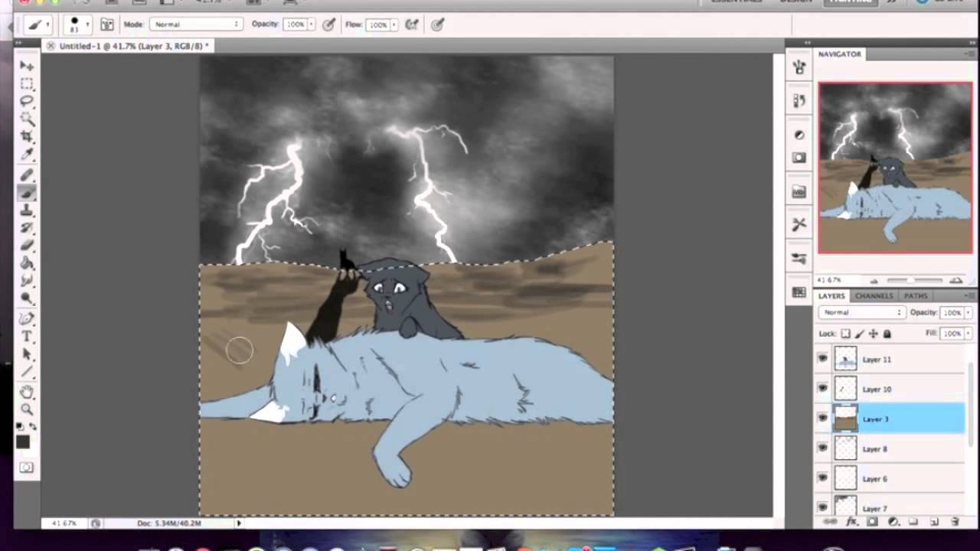The width and height of the screenshot is (980, 551).
Task: Select the Paint Bucket tool
Action: [x=27, y=263]
